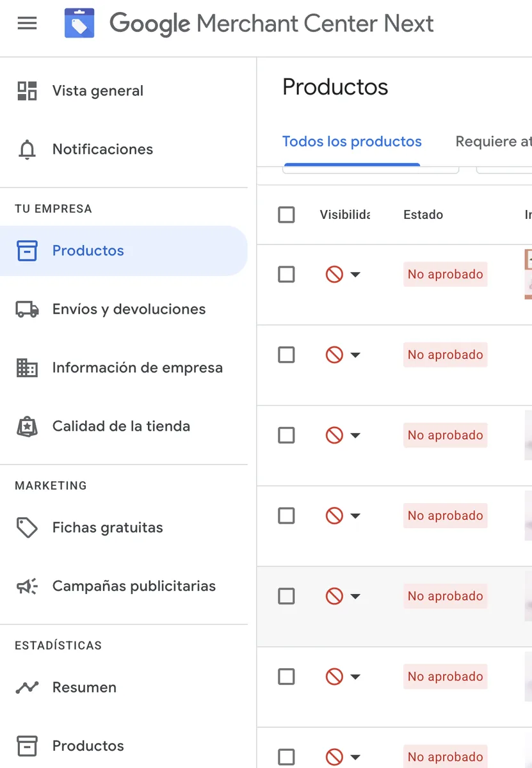This screenshot has height=768, width=532.
Task: Click the first product image thumbnail
Action: tap(528, 275)
